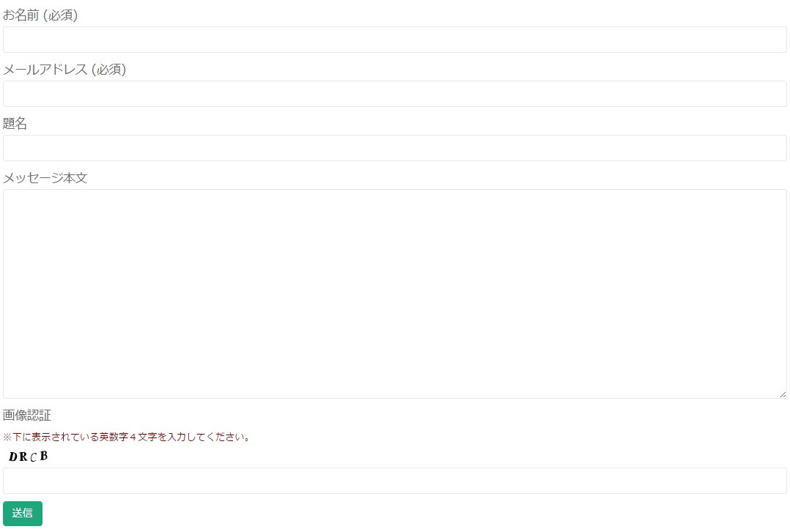Focus the メールアドレス email input field
Image resolution: width=790 pixels, height=532 pixels.
pyautogui.click(x=394, y=94)
